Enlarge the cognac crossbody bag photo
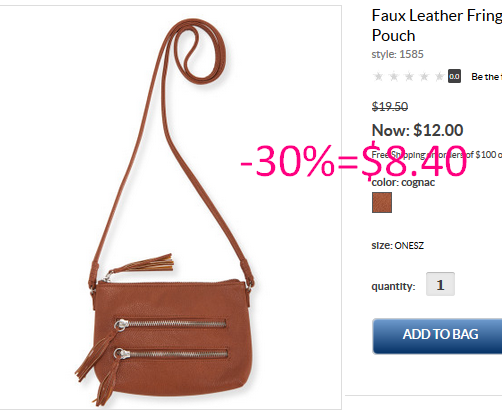Screen dimensions: 502x412 (x=170, y=207)
